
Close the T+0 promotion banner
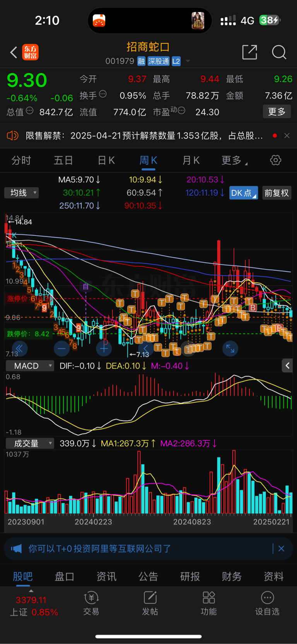tap(282, 548)
